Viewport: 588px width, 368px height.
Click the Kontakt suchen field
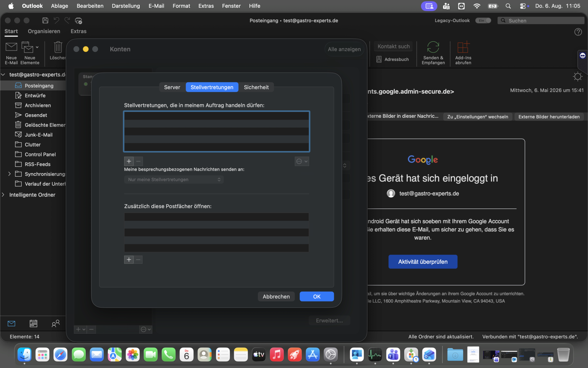(x=393, y=46)
